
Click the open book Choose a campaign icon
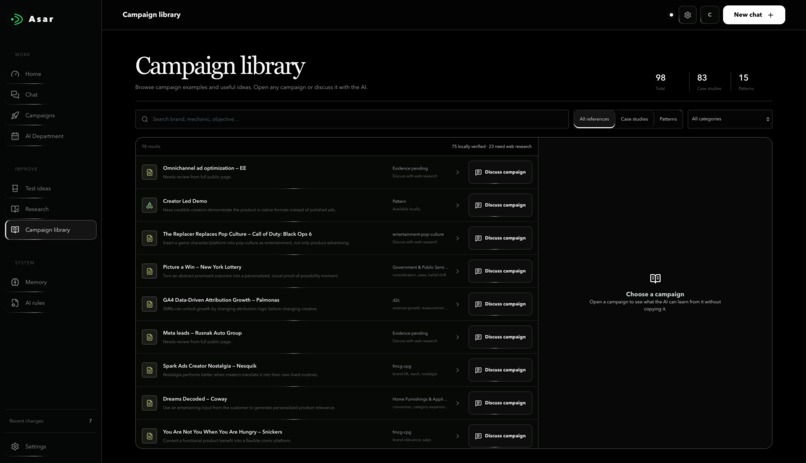655,279
